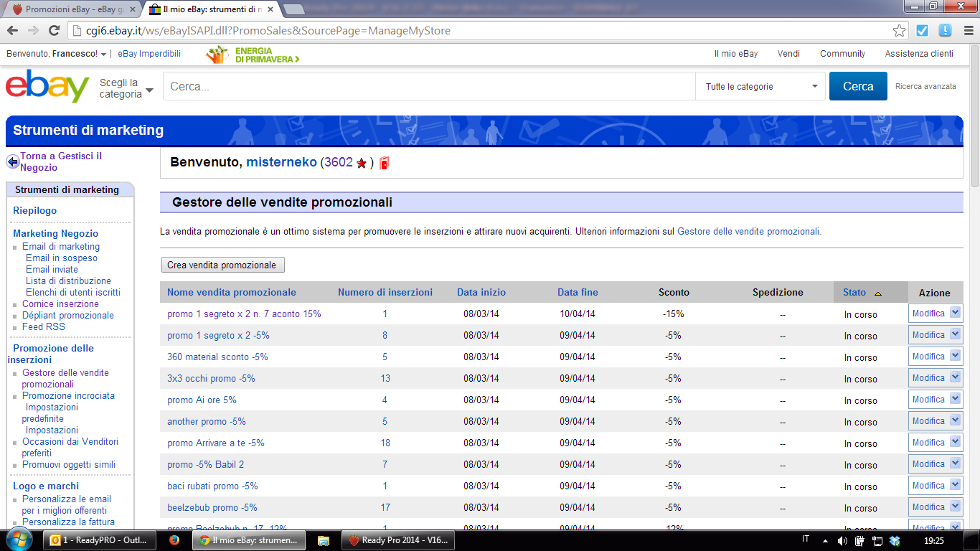Viewport: 980px width, 551px height.
Task: Open Windows Explorer from the taskbar
Action: [324, 540]
